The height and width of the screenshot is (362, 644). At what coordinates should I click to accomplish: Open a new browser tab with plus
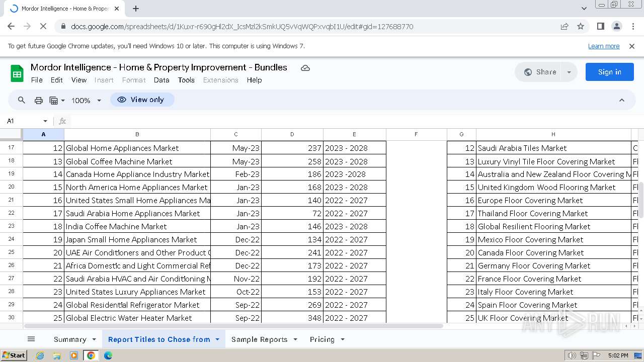(136, 9)
